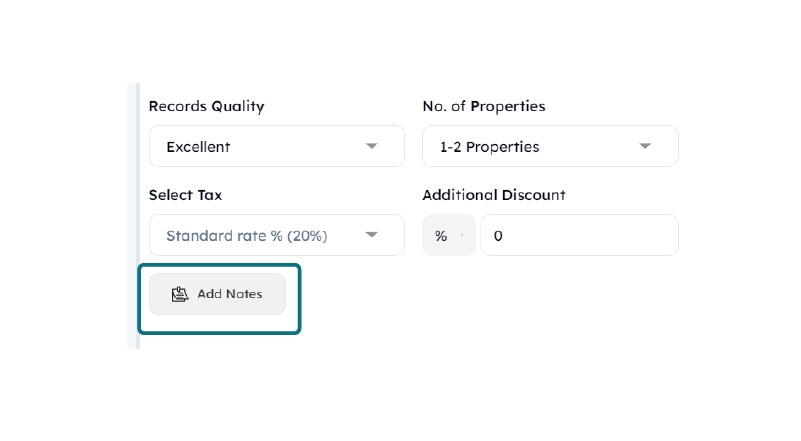Click the '1-2 Properties' selected value text

coord(489,147)
